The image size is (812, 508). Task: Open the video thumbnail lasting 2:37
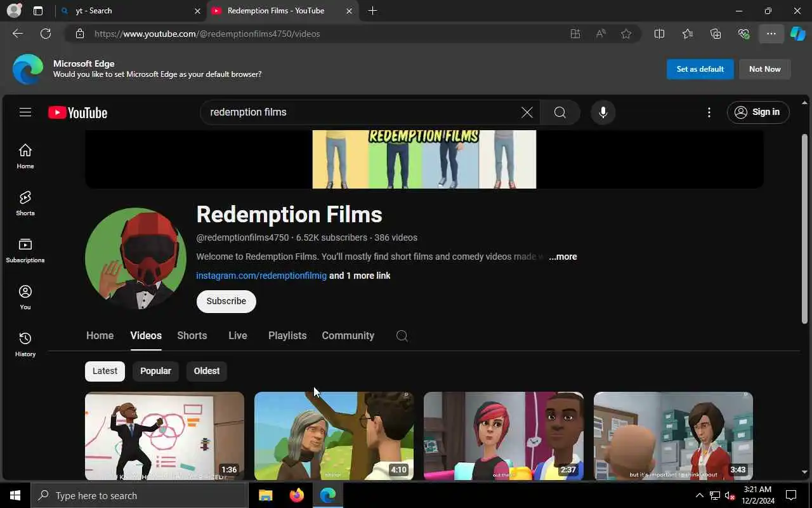504,436
